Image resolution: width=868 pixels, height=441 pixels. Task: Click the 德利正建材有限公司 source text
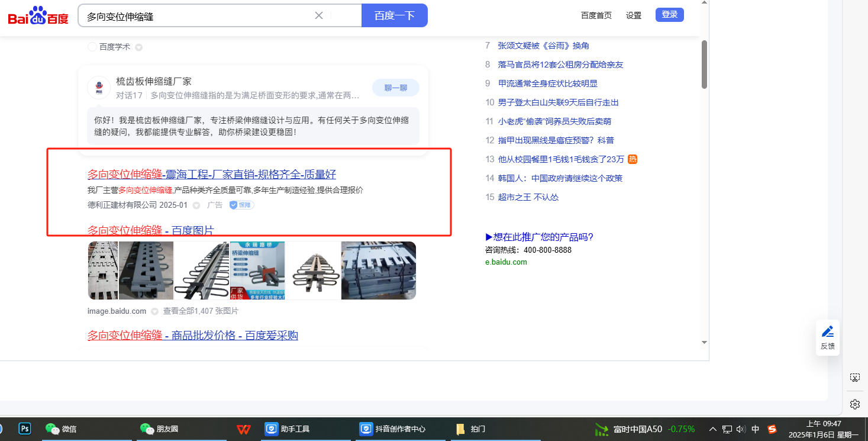(122, 205)
